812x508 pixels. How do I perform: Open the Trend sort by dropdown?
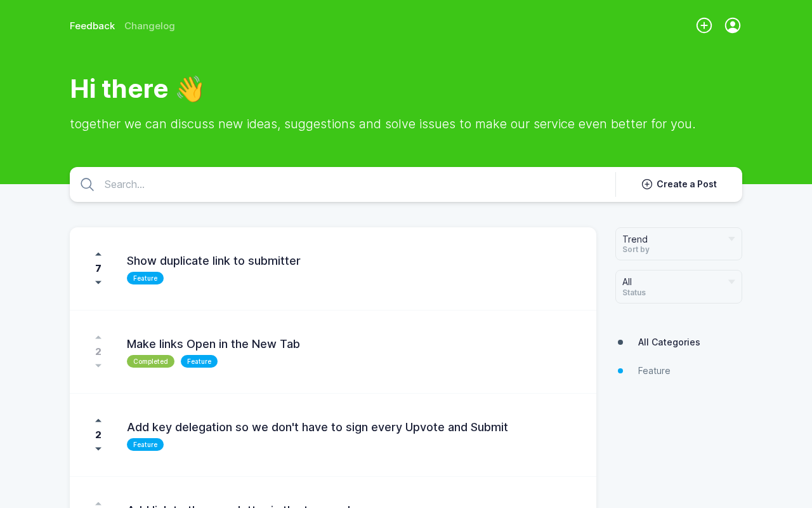pos(678,244)
